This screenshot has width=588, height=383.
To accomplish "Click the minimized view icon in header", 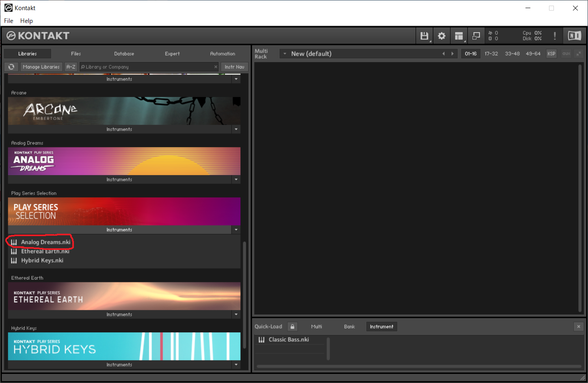I will 476,36.
